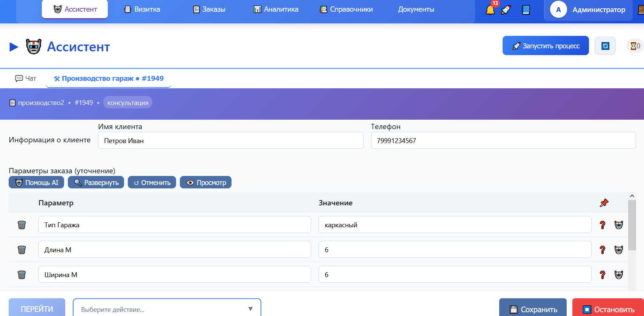This screenshot has width=644, height=316.
Task: Ask AI robot icon for Тип Гаража row
Action: pos(619,225)
